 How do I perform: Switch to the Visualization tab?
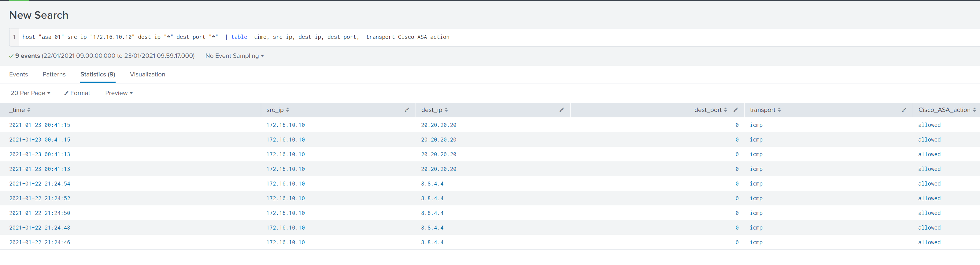point(147,75)
